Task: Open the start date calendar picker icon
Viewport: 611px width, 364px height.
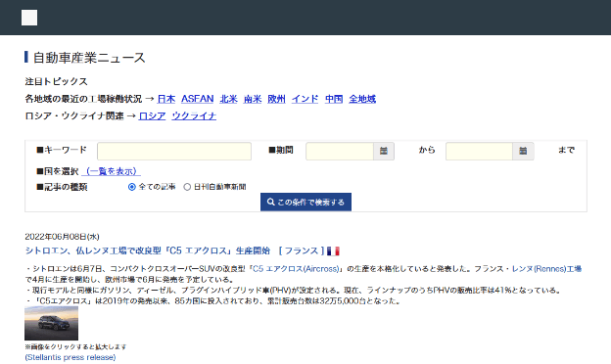Action: tap(384, 151)
